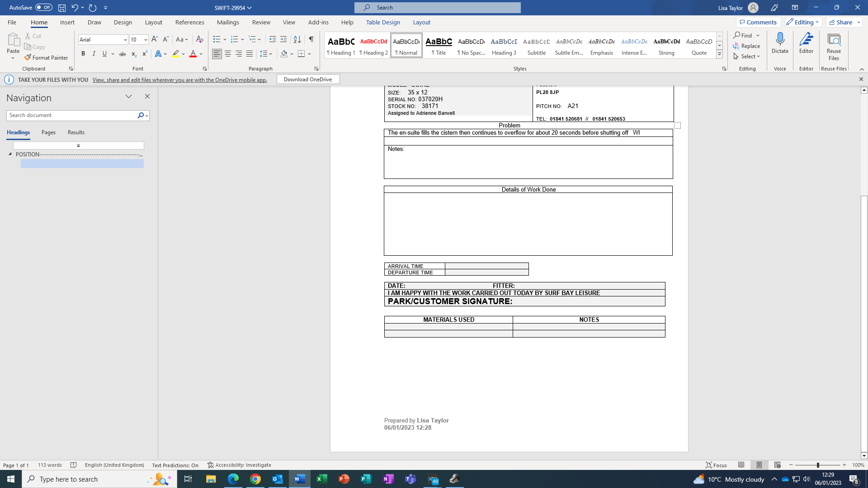Open the font name dropdown
868x488 pixels.
[x=125, y=40]
